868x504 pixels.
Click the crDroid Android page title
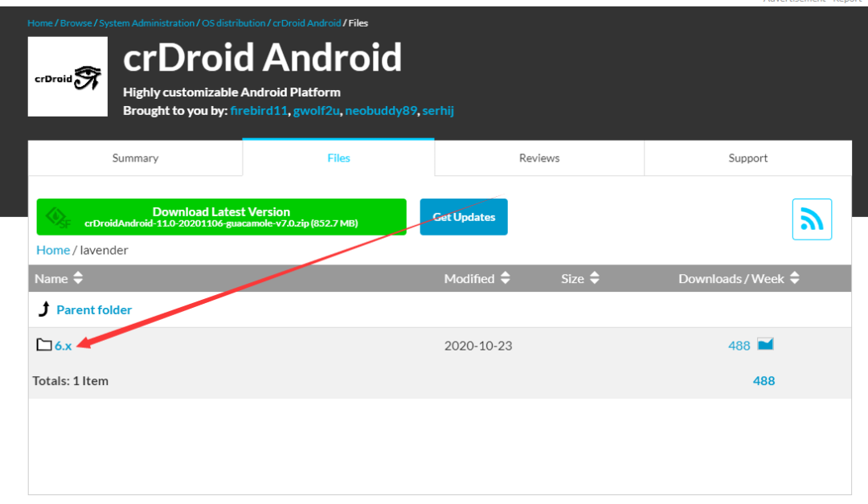point(262,57)
